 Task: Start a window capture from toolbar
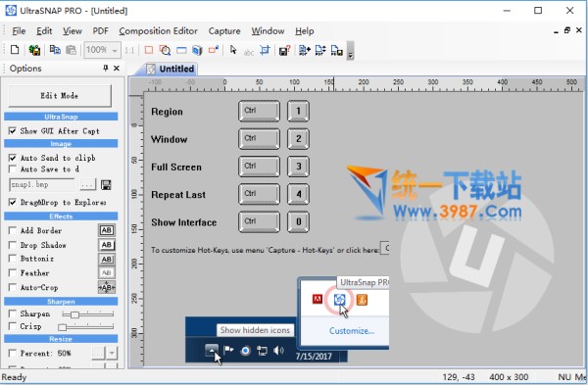click(181, 50)
